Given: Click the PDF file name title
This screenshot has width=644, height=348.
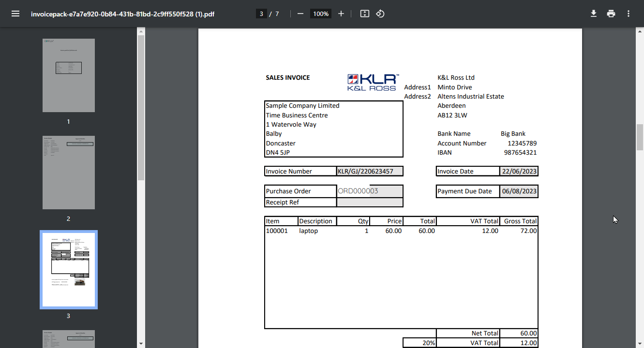Looking at the screenshot, I should [122, 14].
